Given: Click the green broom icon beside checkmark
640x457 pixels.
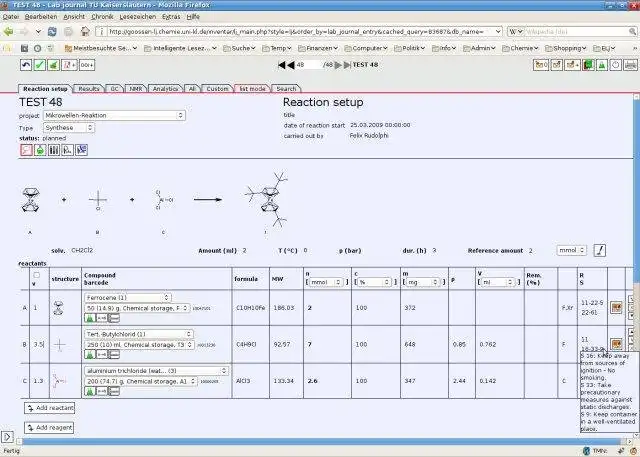Looking at the screenshot, I should 53,65.
